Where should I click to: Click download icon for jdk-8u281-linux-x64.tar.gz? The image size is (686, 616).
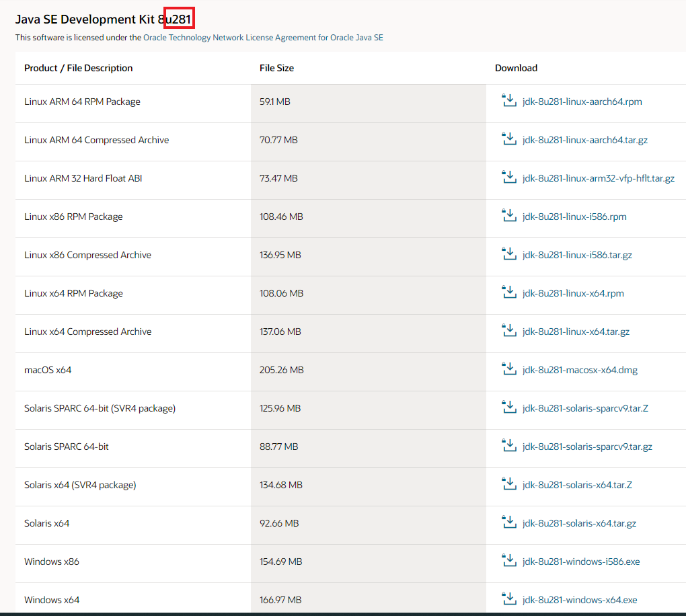(509, 330)
